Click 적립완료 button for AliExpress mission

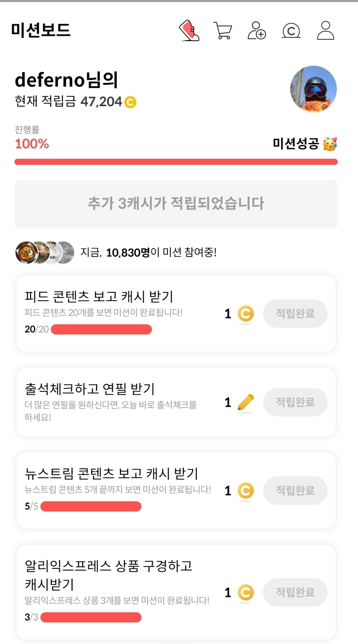coord(295,592)
